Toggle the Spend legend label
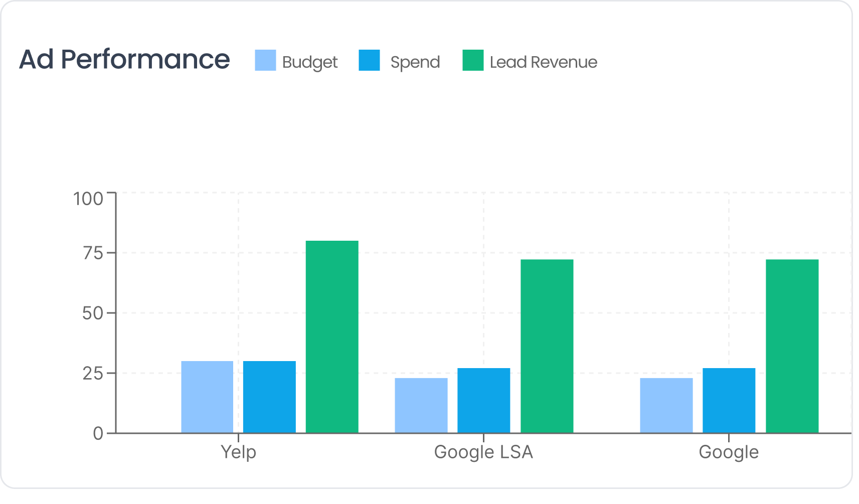 pyautogui.click(x=415, y=62)
